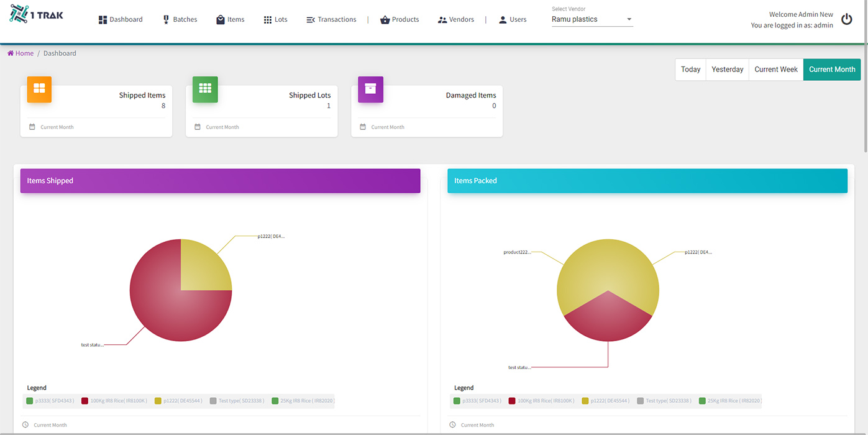This screenshot has width=868, height=435.
Task: Toggle red 100Kg IR8 Rice swatch in Items Packed legend
Action: [x=511, y=401]
